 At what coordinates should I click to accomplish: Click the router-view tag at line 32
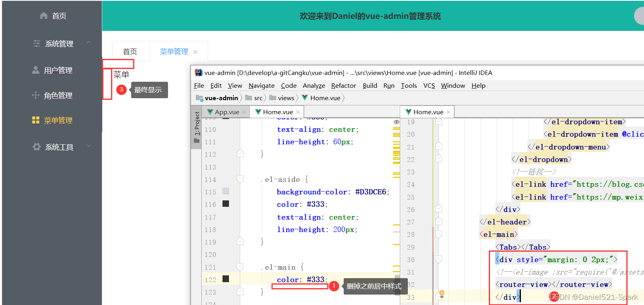(554, 285)
